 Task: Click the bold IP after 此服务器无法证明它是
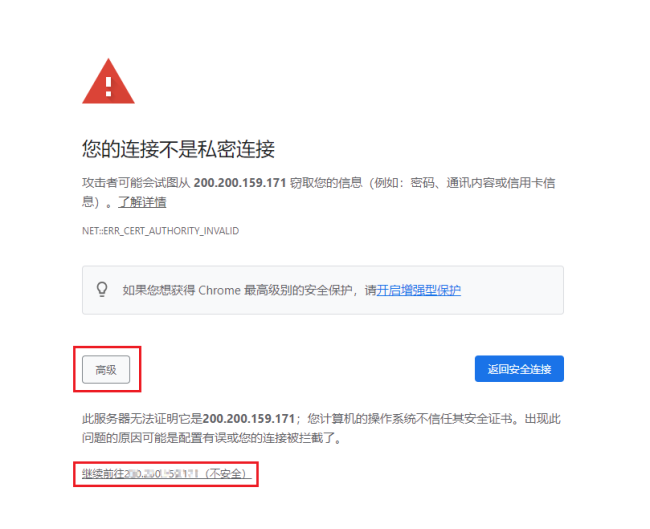[x=249, y=419]
